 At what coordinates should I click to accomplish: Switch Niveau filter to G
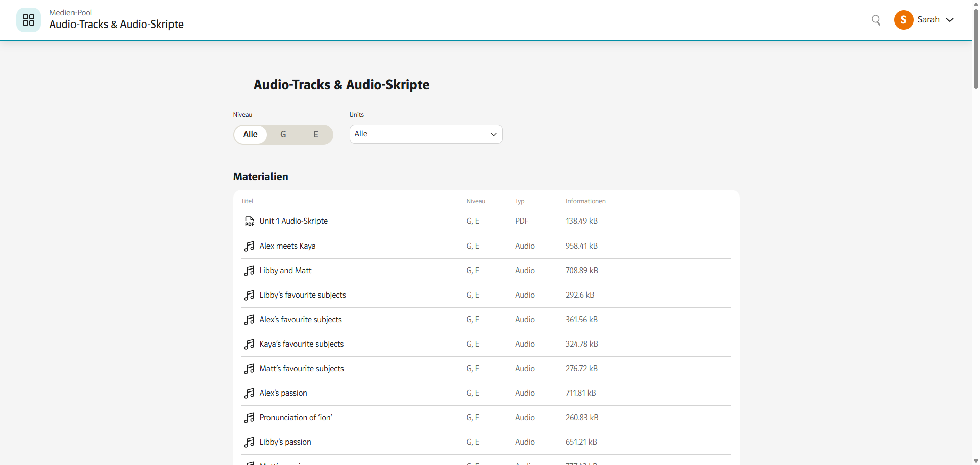coord(283,134)
